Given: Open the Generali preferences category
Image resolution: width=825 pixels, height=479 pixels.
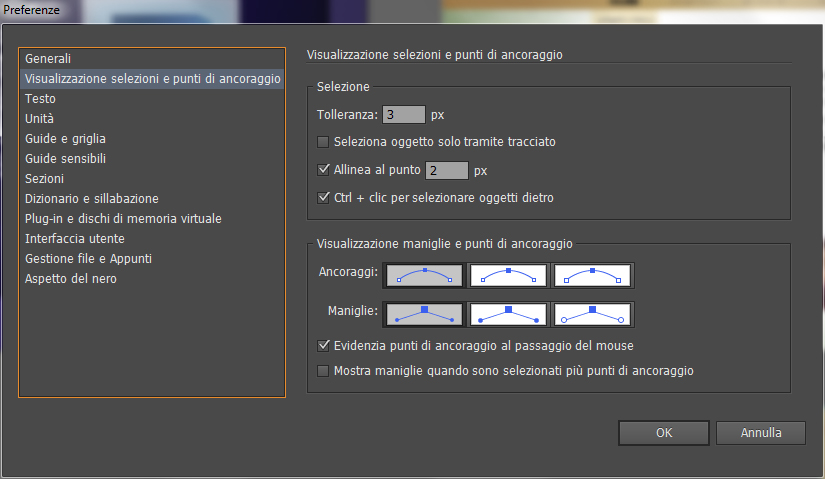Looking at the screenshot, I should (48, 59).
